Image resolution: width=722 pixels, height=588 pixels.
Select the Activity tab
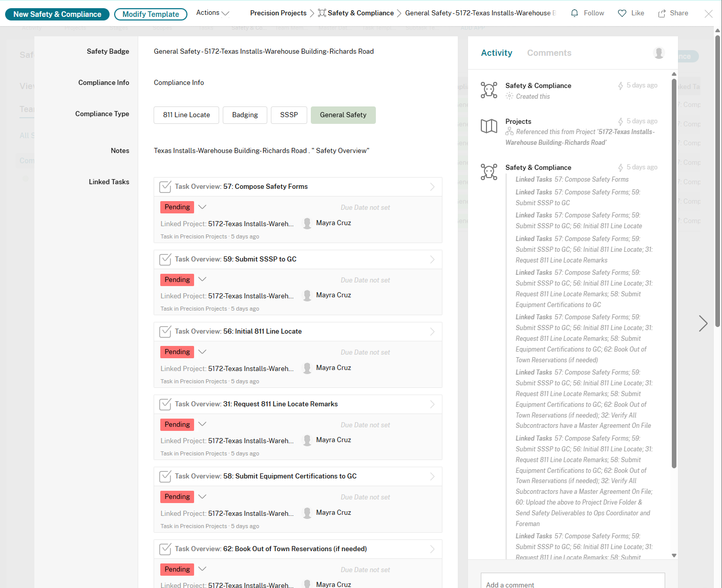click(x=496, y=53)
